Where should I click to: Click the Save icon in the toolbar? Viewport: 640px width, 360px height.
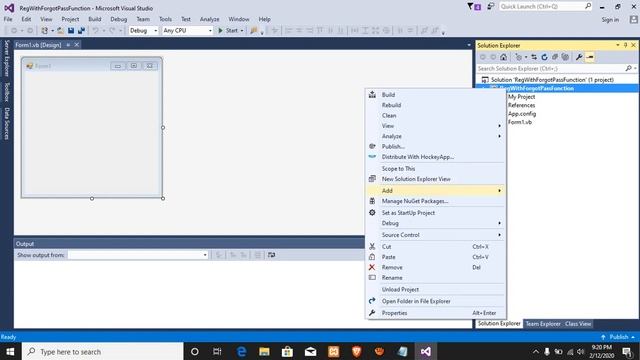coord(71,31)
